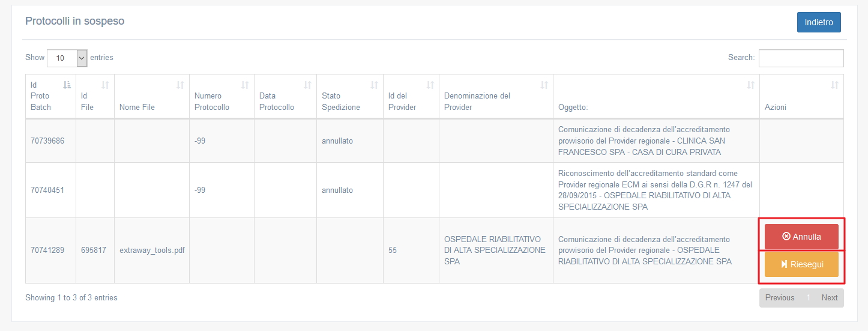
Task: Select the extraway_tools.pdf file cell
Action: [x=152, y=251]
